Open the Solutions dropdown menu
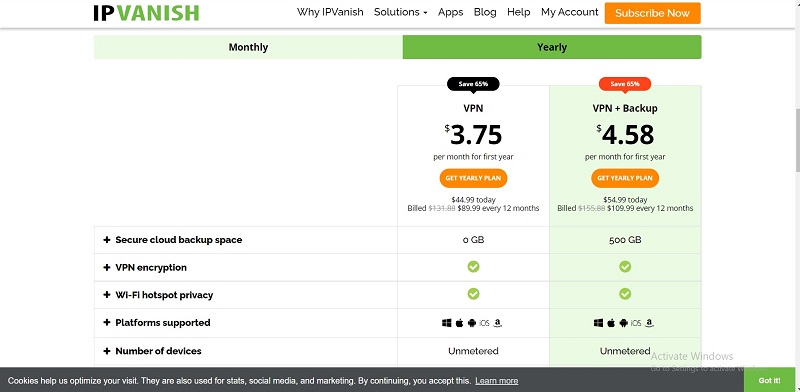 click(x=401, y=12)
